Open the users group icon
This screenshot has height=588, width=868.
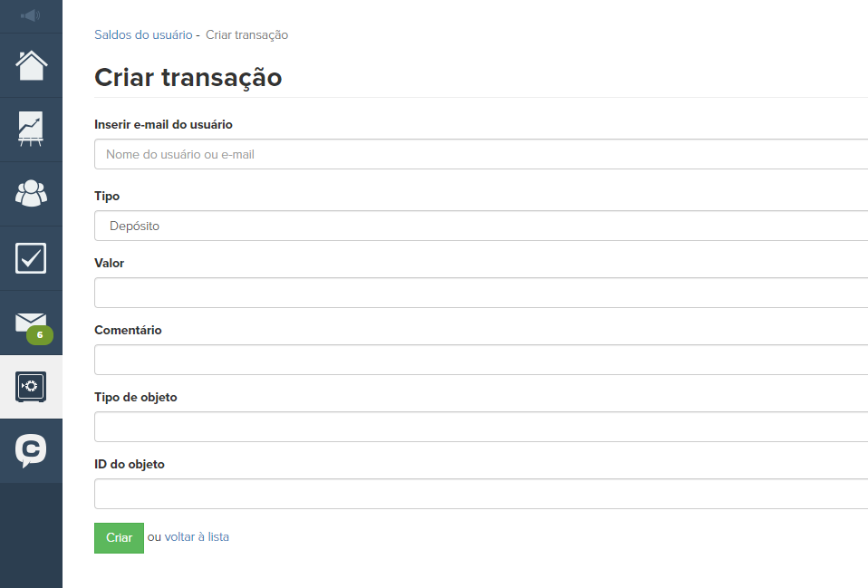click(x=31, y=193)
